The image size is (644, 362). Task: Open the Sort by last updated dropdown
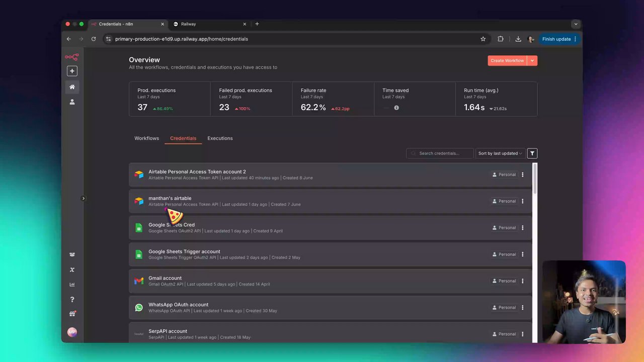coord(500,153)
